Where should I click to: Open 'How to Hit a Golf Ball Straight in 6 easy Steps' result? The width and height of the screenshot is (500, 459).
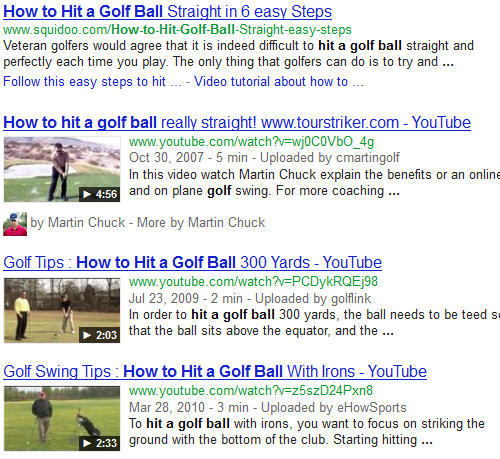pos(167,12)
